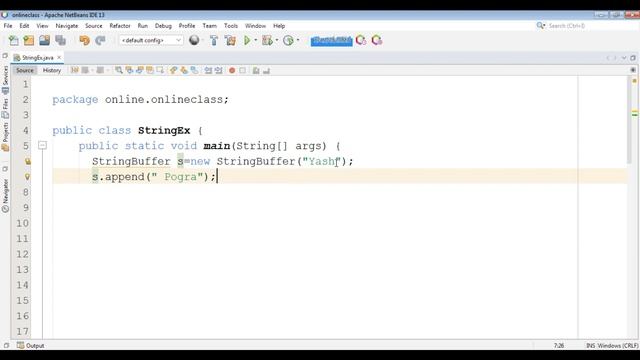This screenshot has height=360, width=640.
Task: Click the Find Previous Occurrence icon
Action: pos(129,70)
